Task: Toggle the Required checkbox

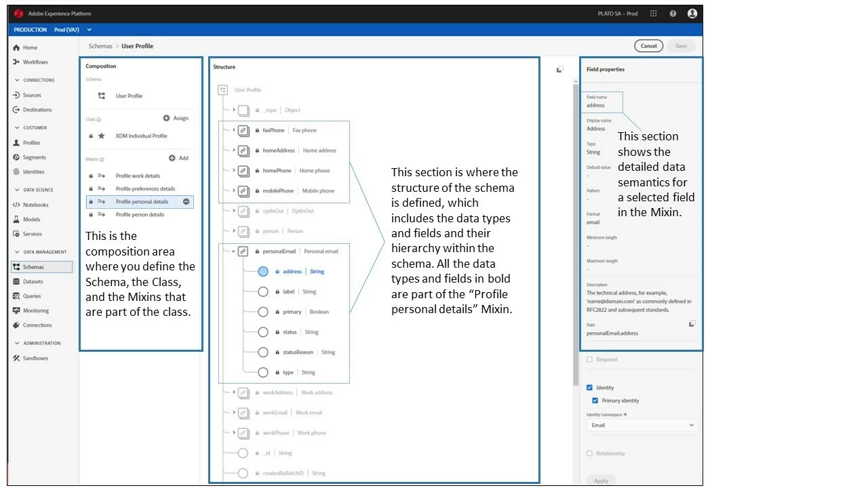Action: pyautogui.click(x=589, y=360)
